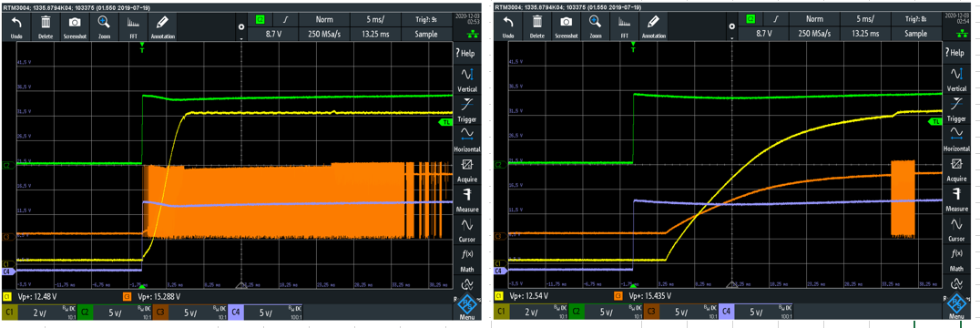Take a screenshot using left scope camera icon
Screen dimensions: 980x328
(75, 26)
